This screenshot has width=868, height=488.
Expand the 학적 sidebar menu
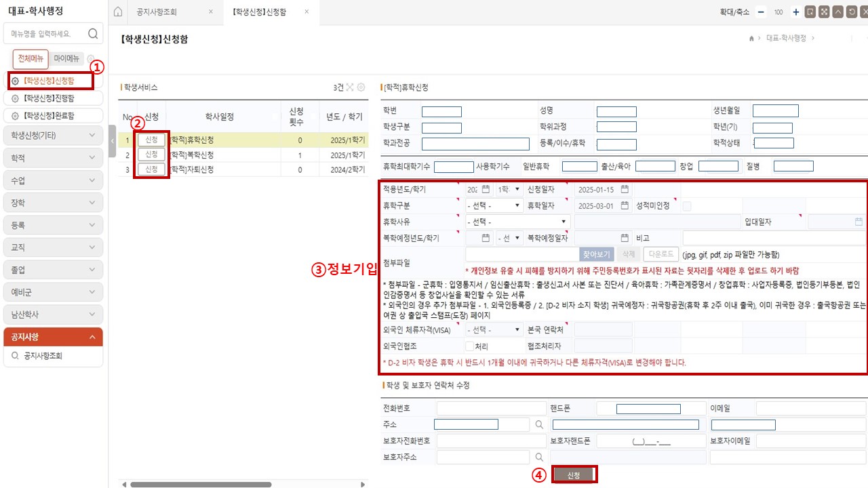click(x=53, y=157)
